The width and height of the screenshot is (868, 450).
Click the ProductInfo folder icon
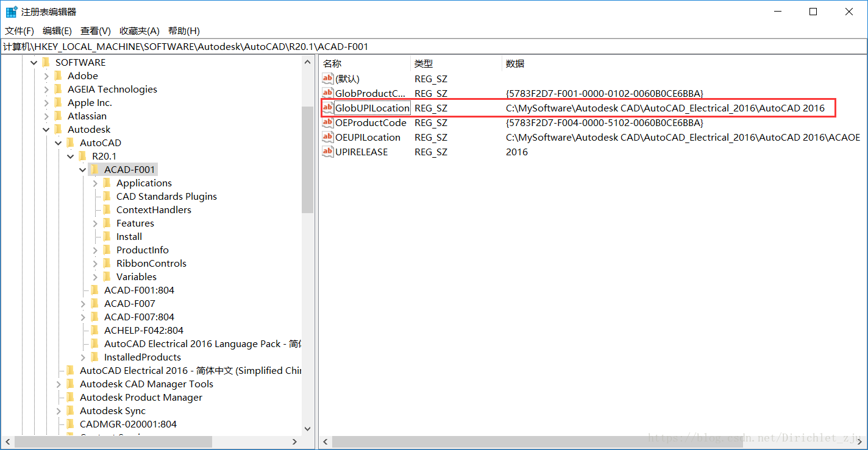(x=107, y=250)
